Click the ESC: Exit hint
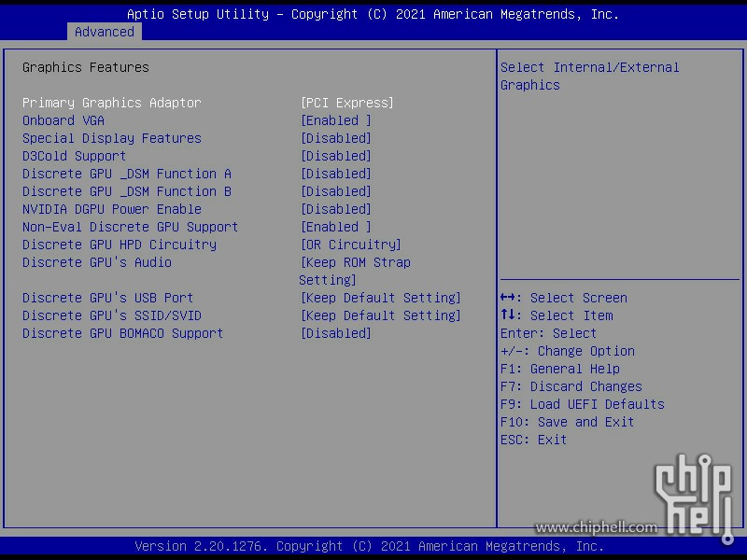 tap(533, 440)
